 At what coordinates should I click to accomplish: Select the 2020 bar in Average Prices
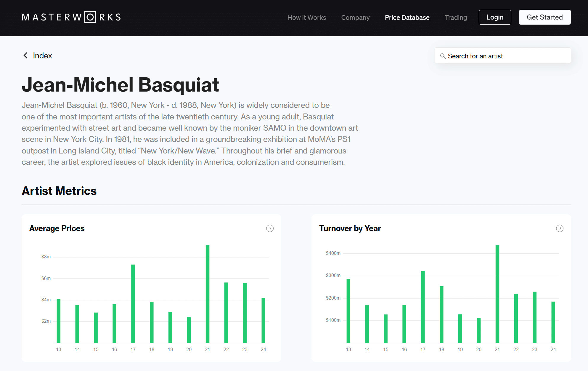[189, 330]
